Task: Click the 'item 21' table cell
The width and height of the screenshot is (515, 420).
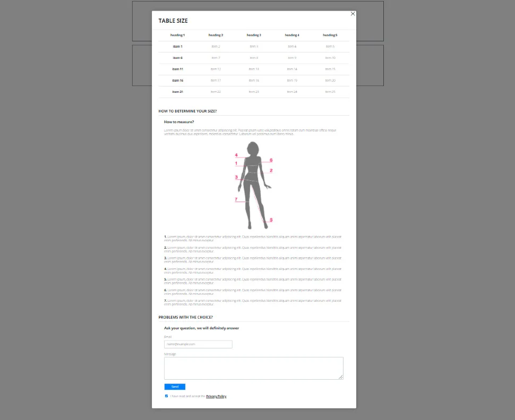Action: (x=178, y=92)
